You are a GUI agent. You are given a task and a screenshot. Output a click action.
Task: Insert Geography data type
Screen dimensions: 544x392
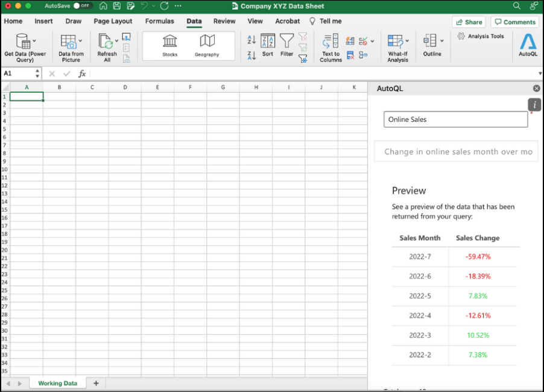click(207, 46)
